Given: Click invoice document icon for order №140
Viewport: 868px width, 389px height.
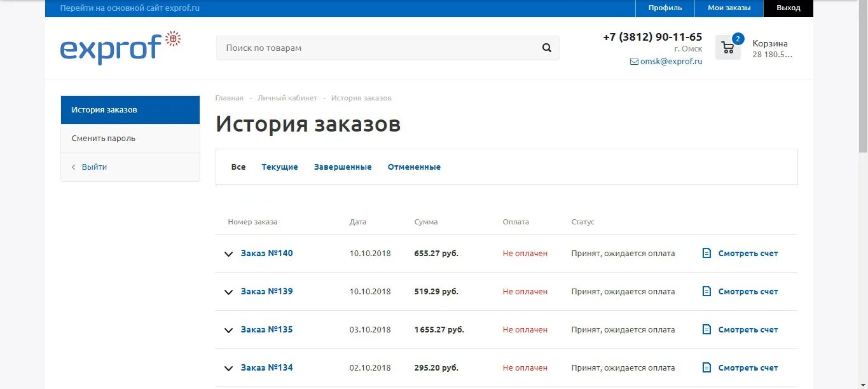Looking at the screenshot, I should click(706, 253).
